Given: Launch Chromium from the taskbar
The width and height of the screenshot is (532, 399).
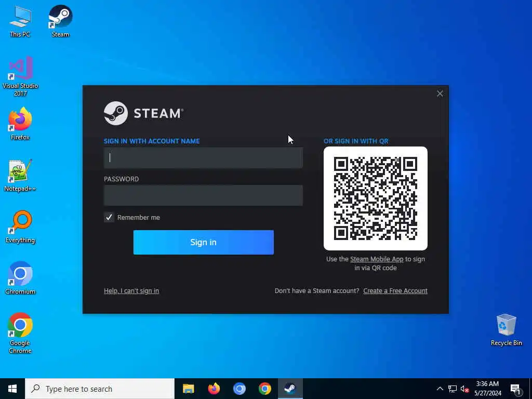Looking at the screenshot, I should click(239, 389).
